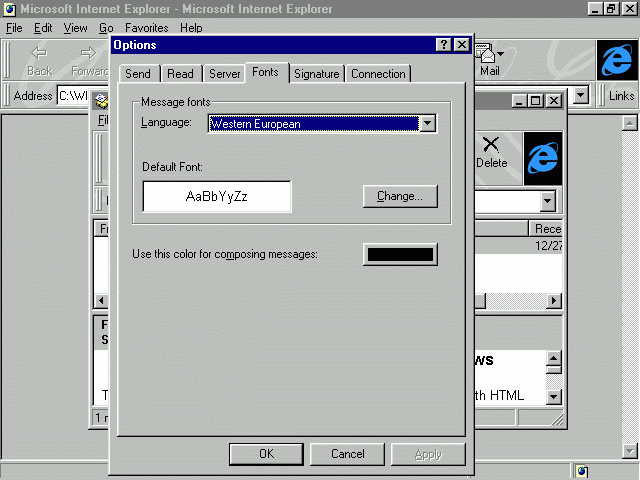Switch to the Signature tab

click(x=317, y=74)
